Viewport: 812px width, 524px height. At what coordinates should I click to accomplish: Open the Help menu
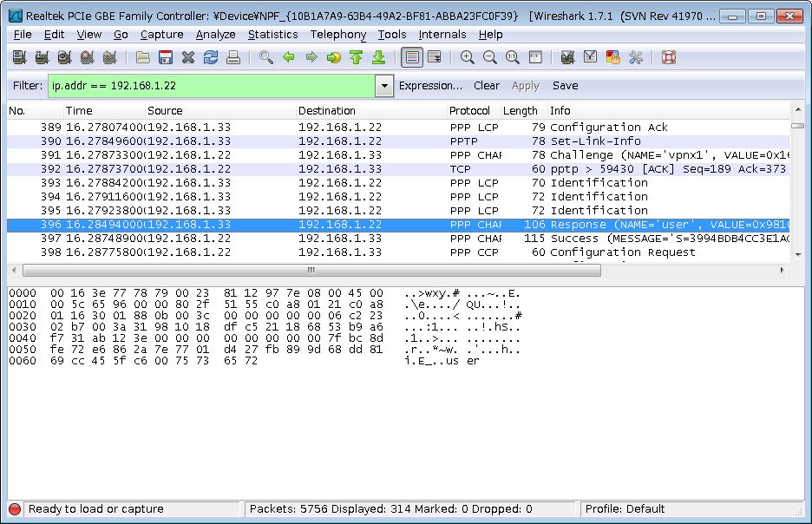tap(490, 35)
